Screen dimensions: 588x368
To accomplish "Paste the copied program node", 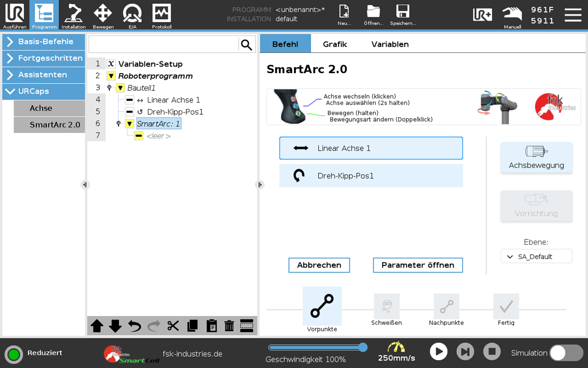I will (x=211, y=326).
